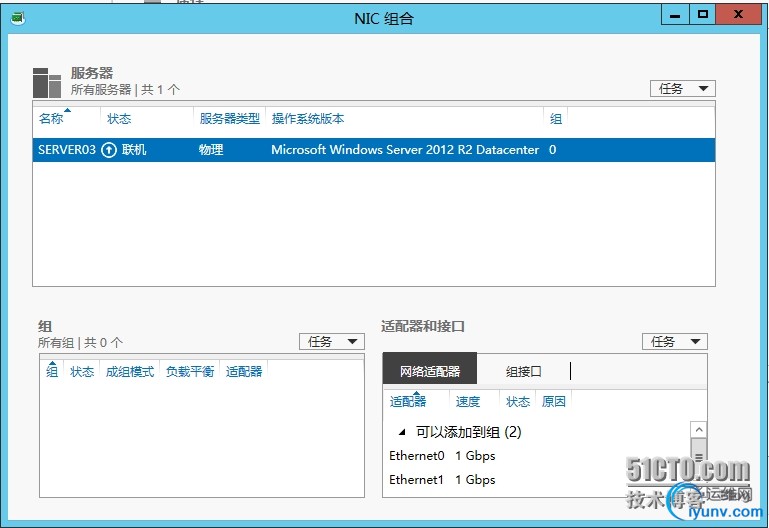This screenshot has width=769, height=528.
Task: Click the 物理 server type cell
Action: tap(211, 150)
